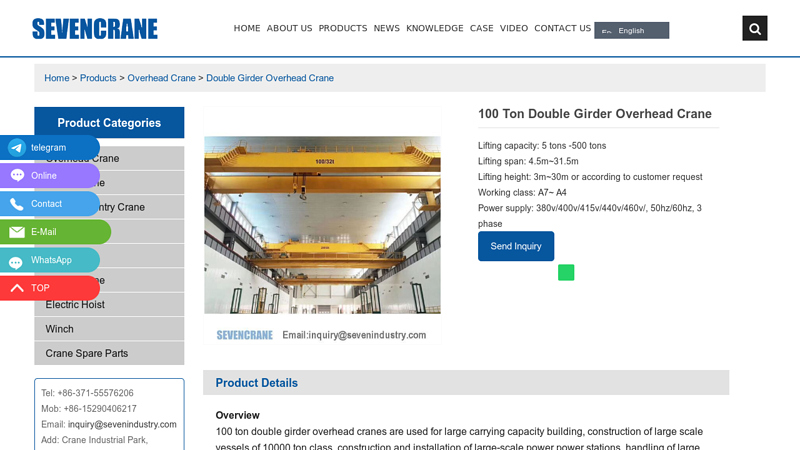
Task: Open the ABOUT US menu item
Action: pyautogui.click(x=289, y=28)
